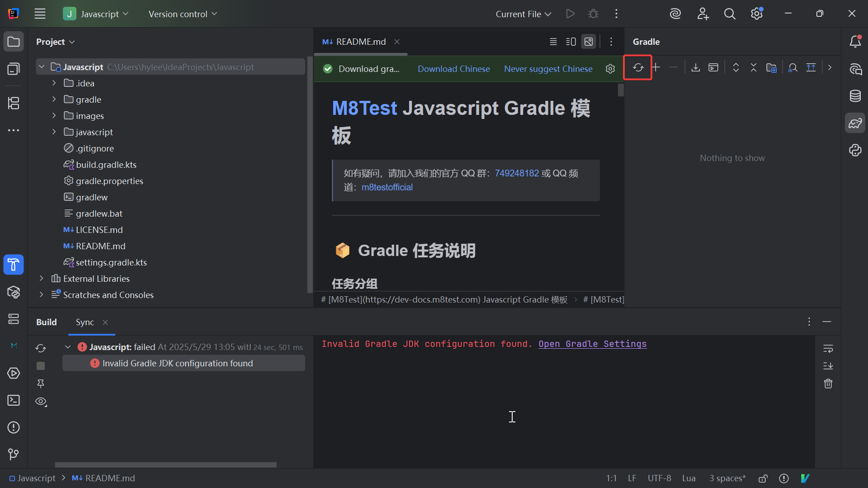Open the Database tool window
The height and width of the screenshot is (488, 868).
tap(855, 96)
